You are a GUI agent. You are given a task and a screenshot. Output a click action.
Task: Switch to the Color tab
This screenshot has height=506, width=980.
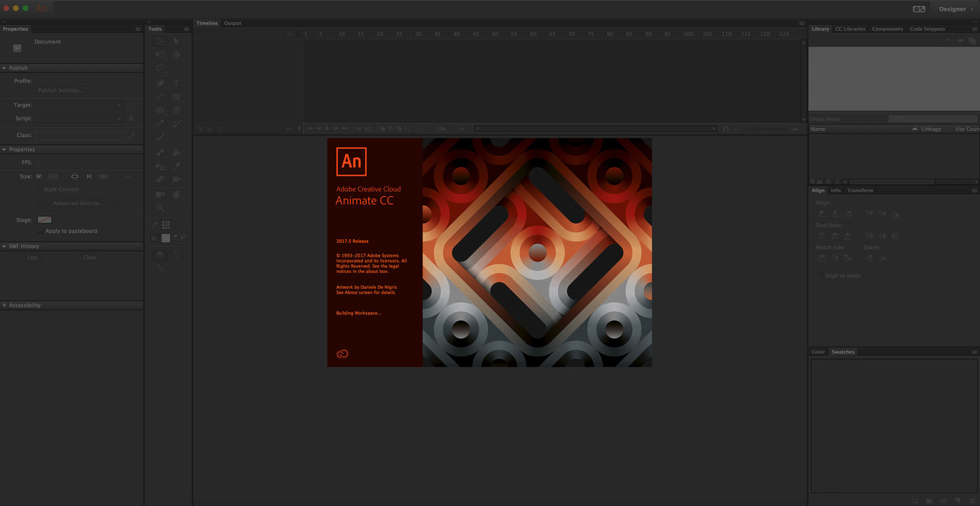(x=818, y=352)
